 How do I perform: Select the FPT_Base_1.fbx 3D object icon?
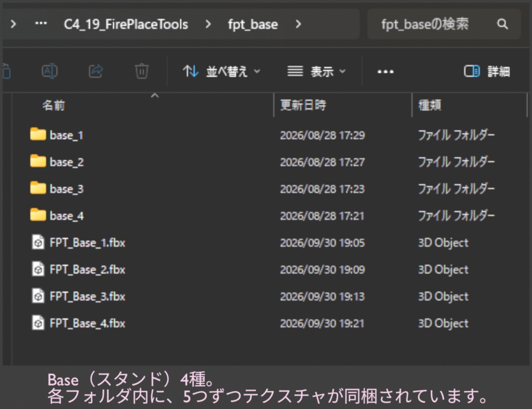coord(38,242)
